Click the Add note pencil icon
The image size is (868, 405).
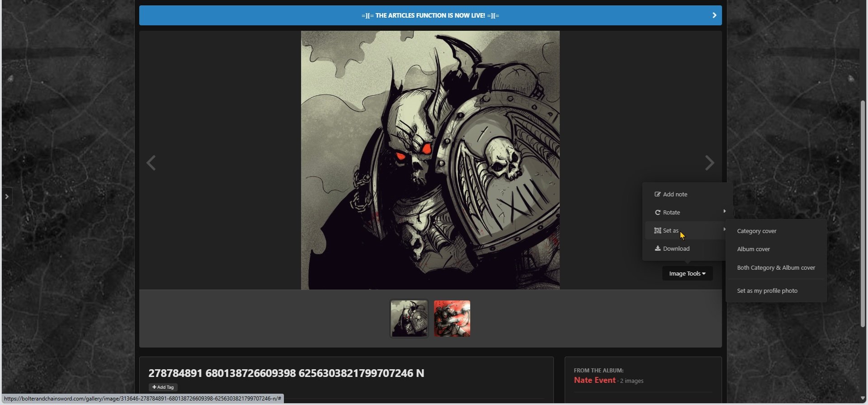tap(657, 194)
